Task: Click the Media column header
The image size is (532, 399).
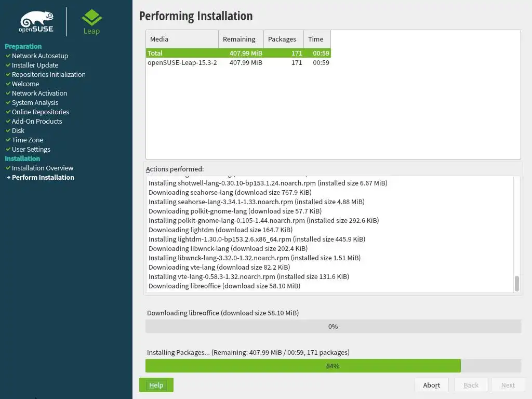Action: click(182, 39)
